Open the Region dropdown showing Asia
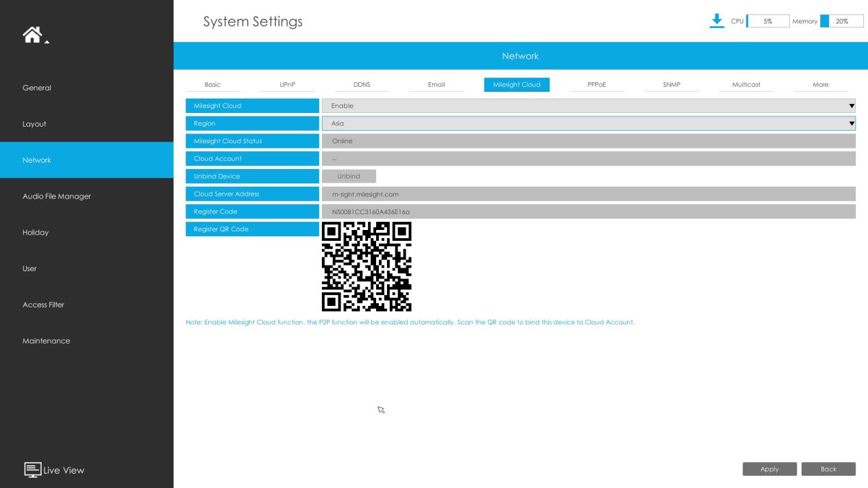The height and width of the screenshot is (488, 868). (588, 123)
